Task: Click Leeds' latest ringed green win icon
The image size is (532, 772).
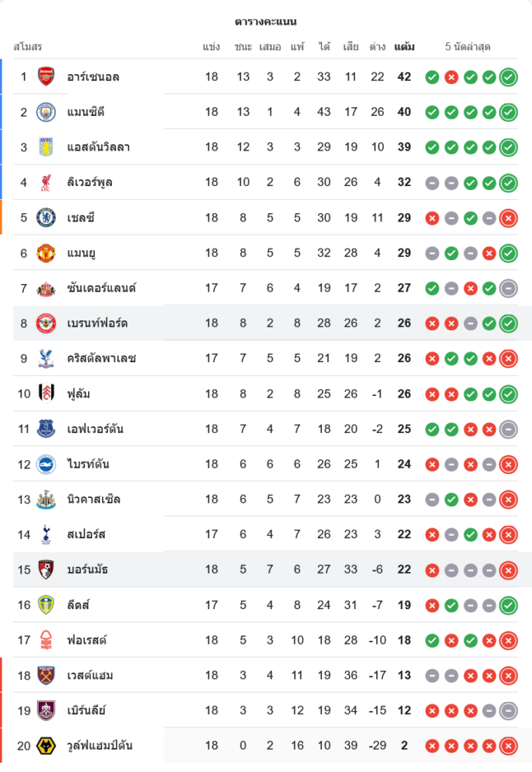Action: [508, 604]
